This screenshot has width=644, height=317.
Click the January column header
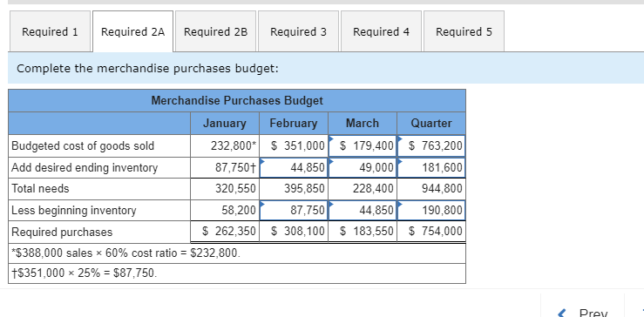pos(225,123)
